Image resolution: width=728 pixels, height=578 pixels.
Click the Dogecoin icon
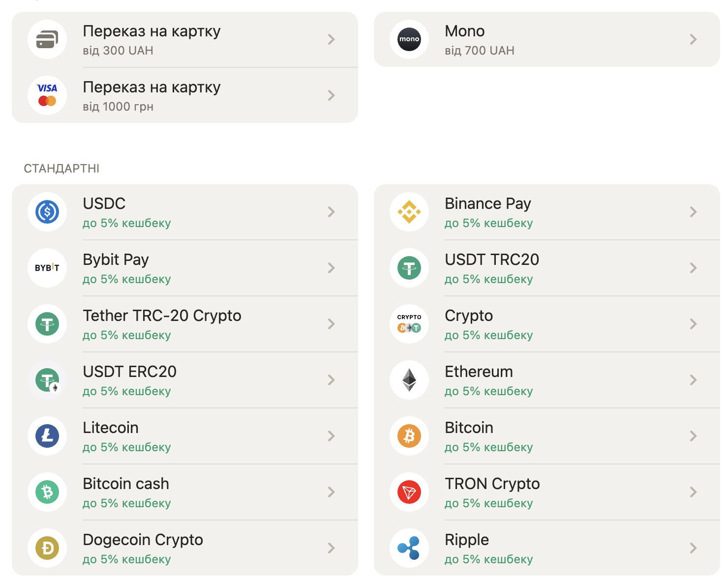47,548
